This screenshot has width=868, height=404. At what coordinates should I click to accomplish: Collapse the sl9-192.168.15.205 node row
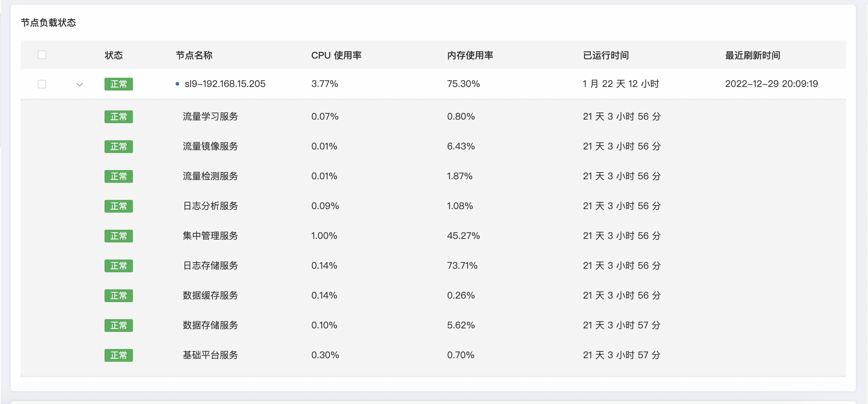[80, 84]
